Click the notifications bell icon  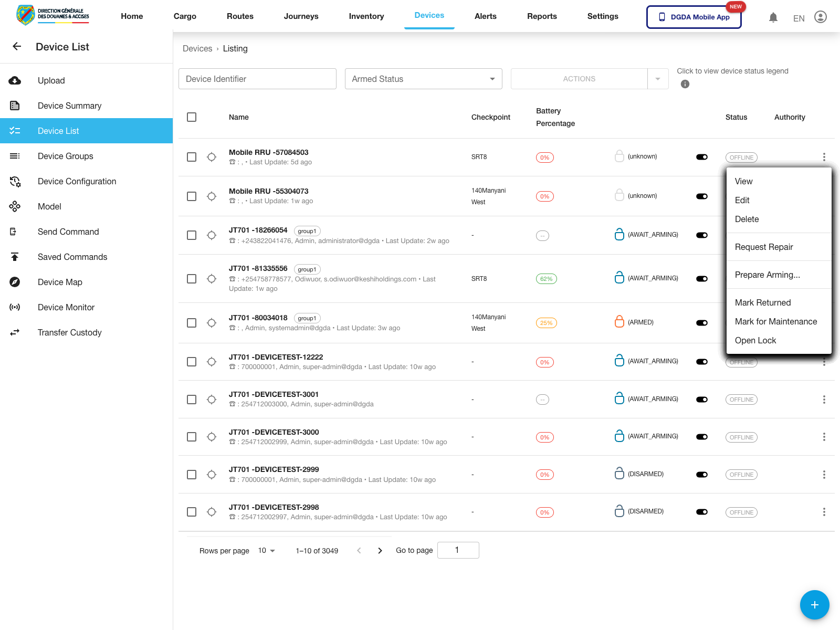click(x=773, y=17)
